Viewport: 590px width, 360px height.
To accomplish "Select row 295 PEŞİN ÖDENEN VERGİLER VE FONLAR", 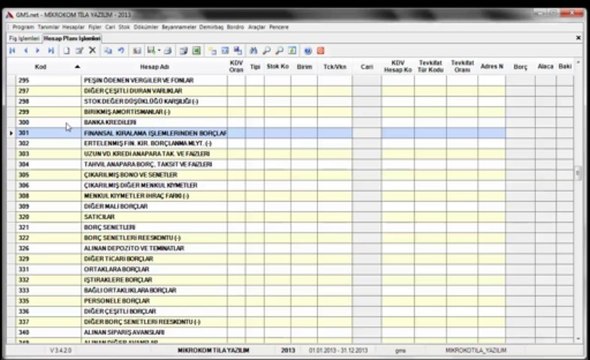I will coord(294,80).
